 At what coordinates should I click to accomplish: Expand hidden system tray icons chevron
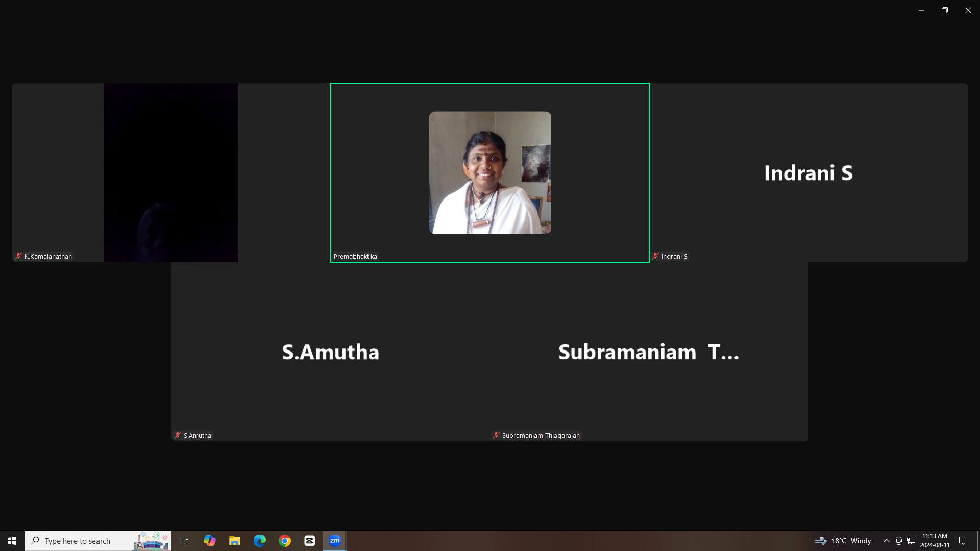pos(887,541)
